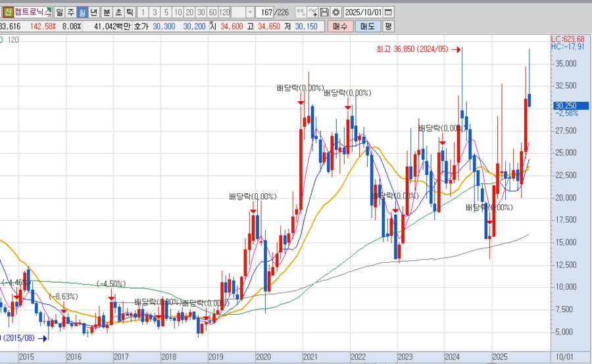
Task: Click the green 신 badge icon
Action: coord(9,12)
